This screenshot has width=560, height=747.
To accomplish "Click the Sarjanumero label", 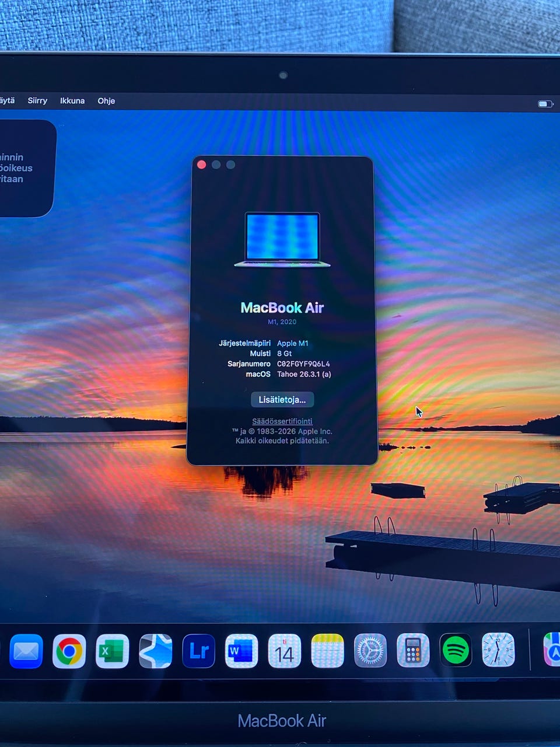I will [x=249, y=364].
